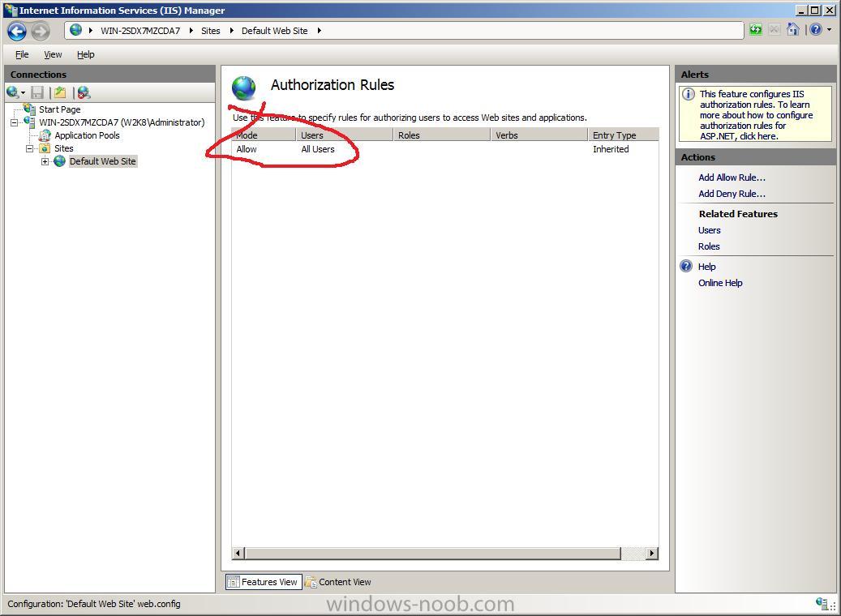The image size is (841, 616).
Task: Sort by the Users column header
Action: (x=345, y=135)
